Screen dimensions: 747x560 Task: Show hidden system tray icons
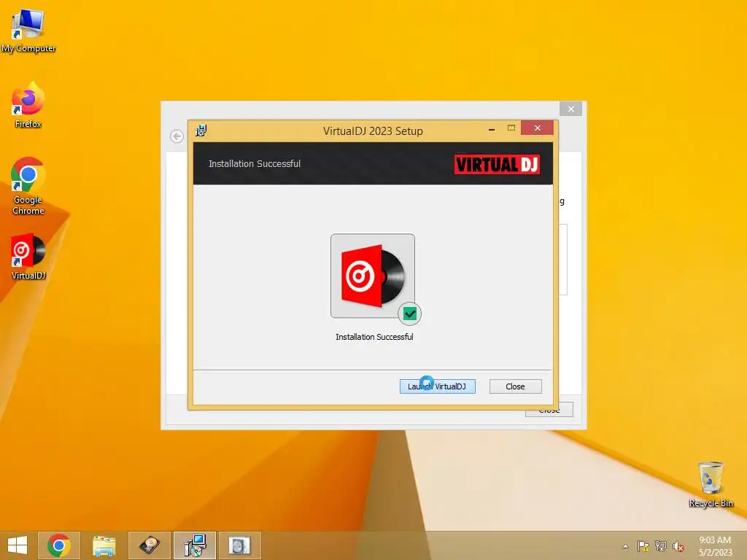[x=625, y=546]
